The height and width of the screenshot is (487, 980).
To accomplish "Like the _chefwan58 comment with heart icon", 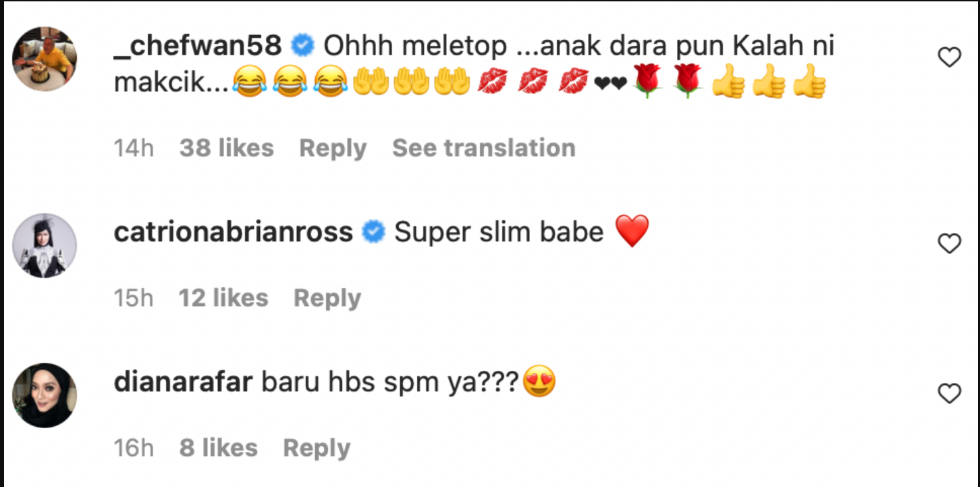I will [950, 58].
